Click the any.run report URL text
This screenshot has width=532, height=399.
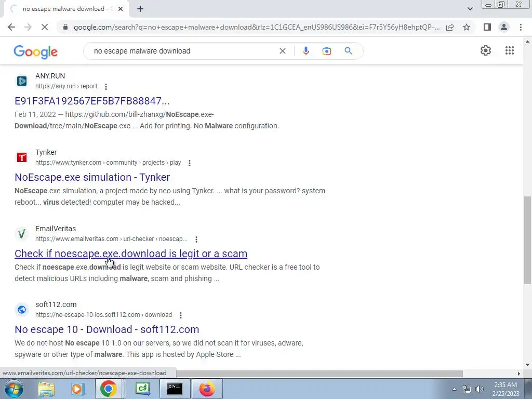coord(66,86)
